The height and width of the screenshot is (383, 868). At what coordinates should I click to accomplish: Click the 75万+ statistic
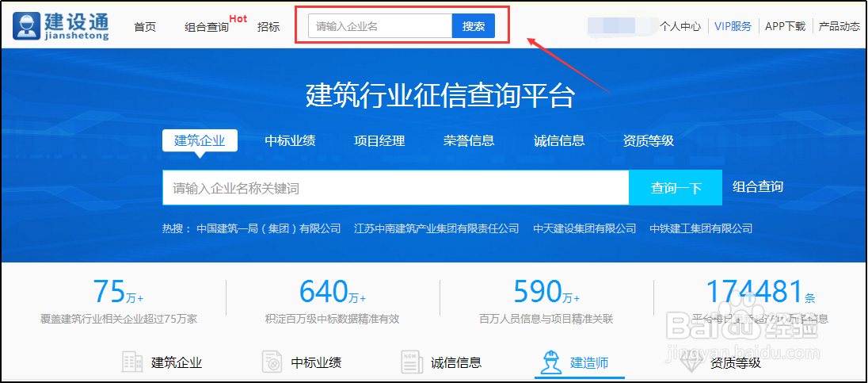tap(118, 292)
